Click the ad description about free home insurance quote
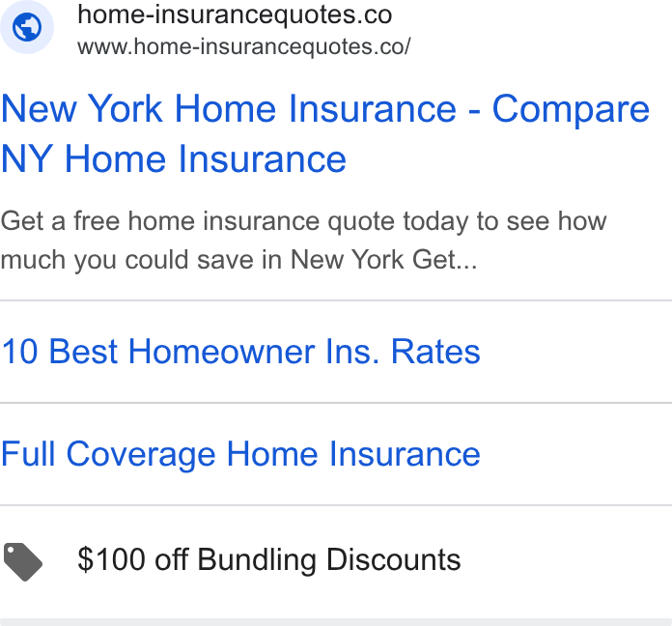Screen dimensions: 672x626 303,241
